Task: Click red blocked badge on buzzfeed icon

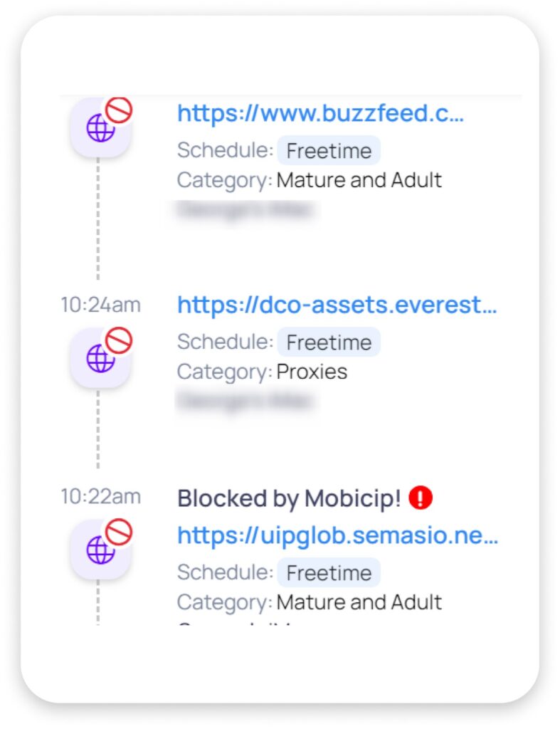Action: pyautogui.click(x=119, y=110)
